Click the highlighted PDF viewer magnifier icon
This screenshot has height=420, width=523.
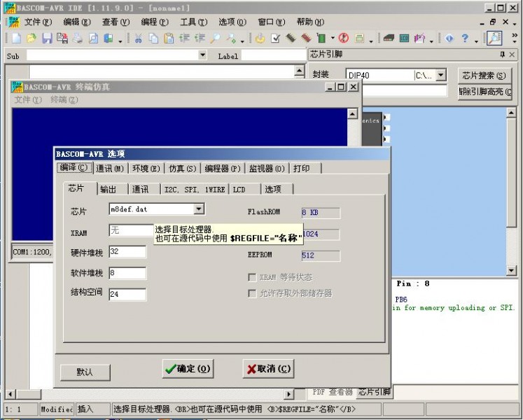pyautogui.click(x=494, y=38)
